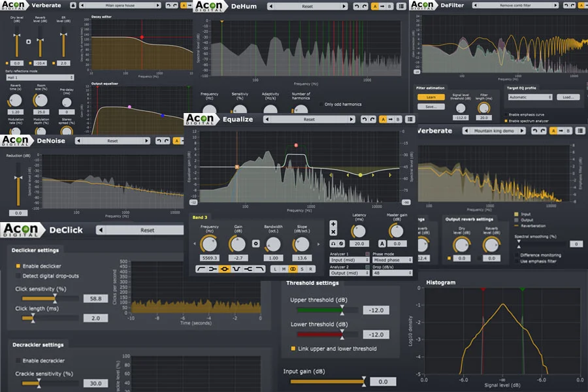Click the bypass icon beside the headphones icon
Image resolution: width=588 pixels, height=392 pixels.
(341, 244)
